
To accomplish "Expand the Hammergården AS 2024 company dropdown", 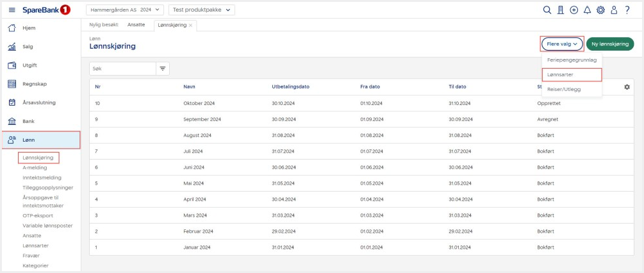I will tap(124, 10).
